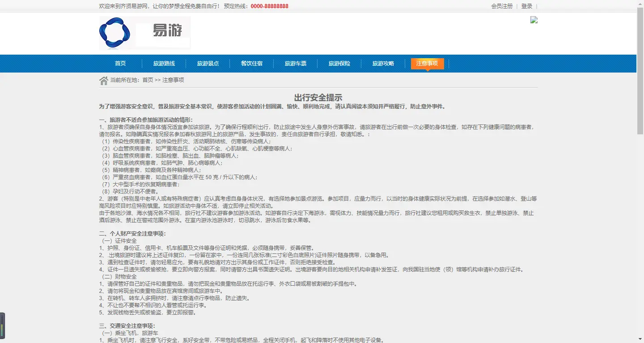Click the blue 易游 logo icon
Viewport: 644px width, 343px height.
coord(114,32)
